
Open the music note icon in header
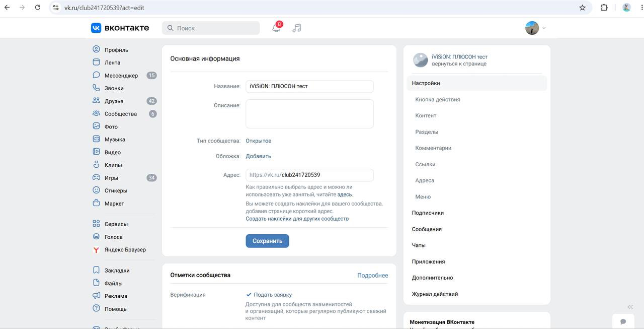297,28
